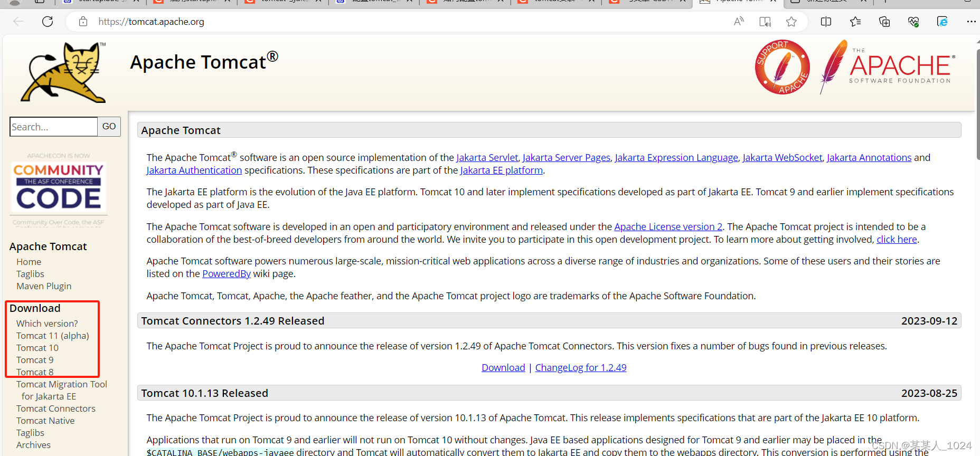Click the 2023-08-25 release date

(x=929, y=393)
